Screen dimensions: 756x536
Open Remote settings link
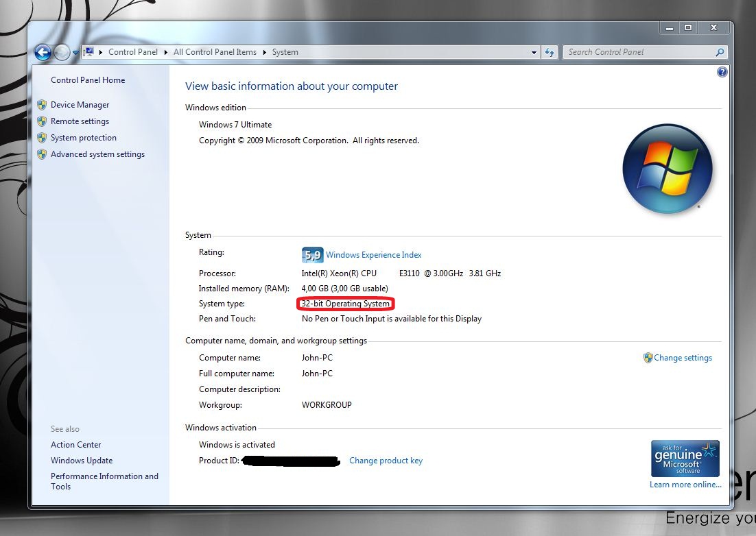(x=80, y=121)
